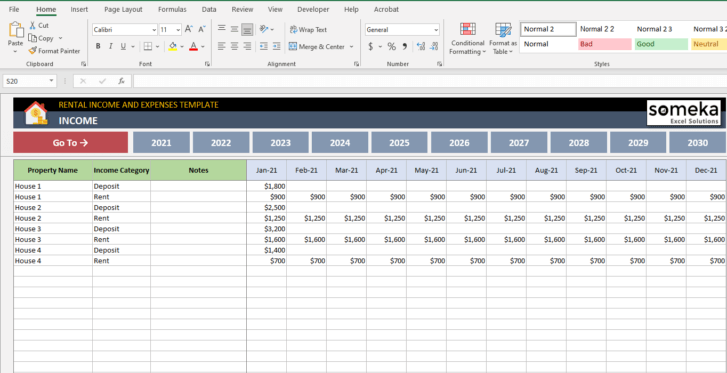727x373 pixels.
Task: Click the Increase Indent icon
Action: [276, 46]
